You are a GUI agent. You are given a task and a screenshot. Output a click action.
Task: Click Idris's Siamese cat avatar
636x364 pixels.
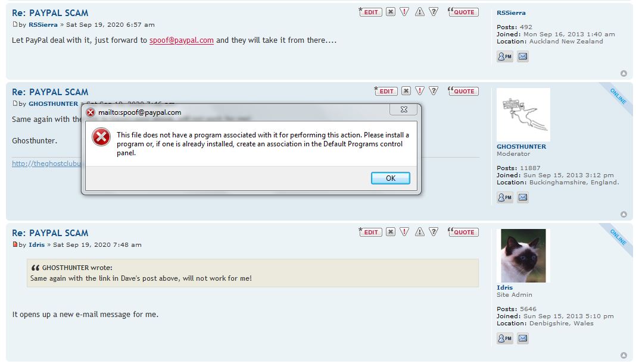523,256
